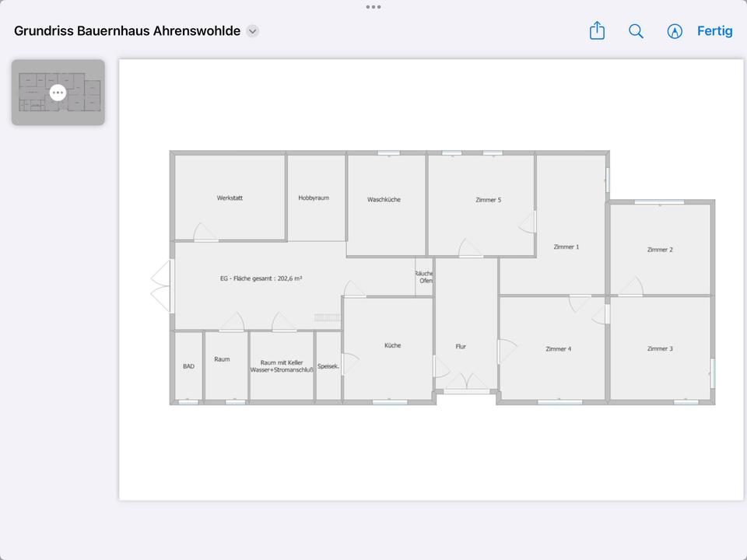Click the BAD bathroom label

coord(188,366)
